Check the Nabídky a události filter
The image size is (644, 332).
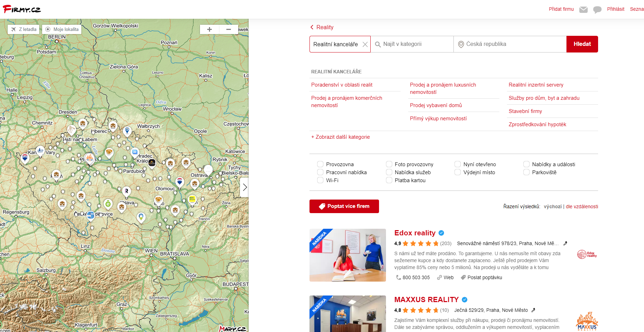coord(526,164)
